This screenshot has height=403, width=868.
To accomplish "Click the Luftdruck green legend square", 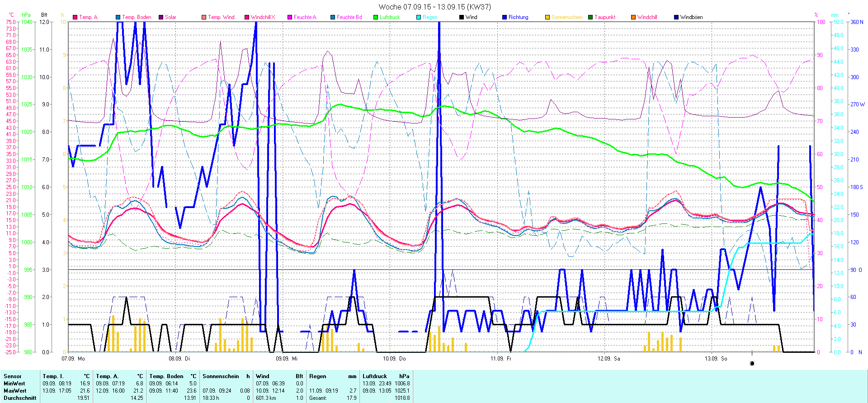I will coord(376,17).
